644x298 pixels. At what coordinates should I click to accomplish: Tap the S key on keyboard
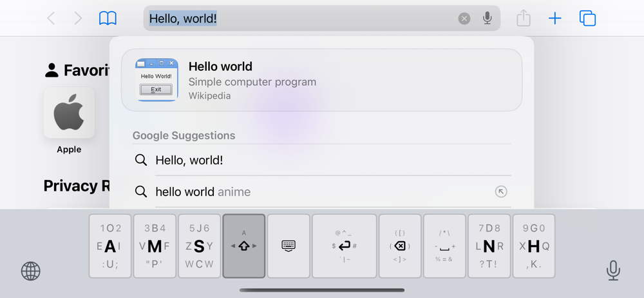tap(199, 246)
